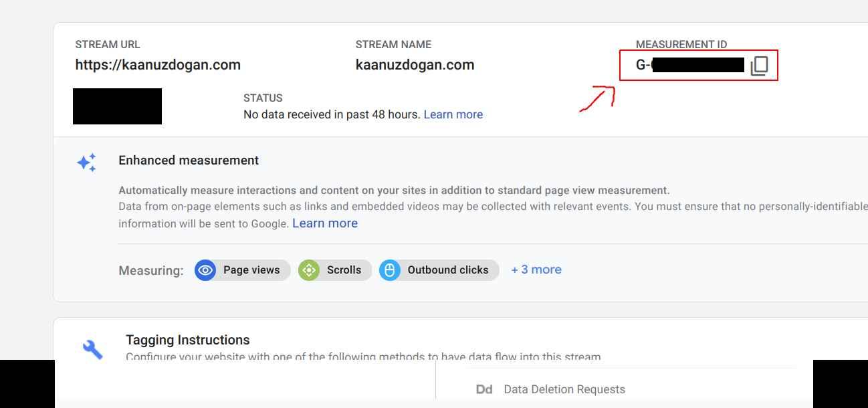Click the STATUS label

[x=263, y=98]
